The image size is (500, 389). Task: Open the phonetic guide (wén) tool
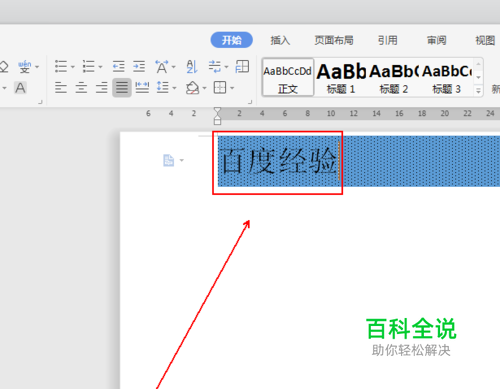tap(25, 67)
